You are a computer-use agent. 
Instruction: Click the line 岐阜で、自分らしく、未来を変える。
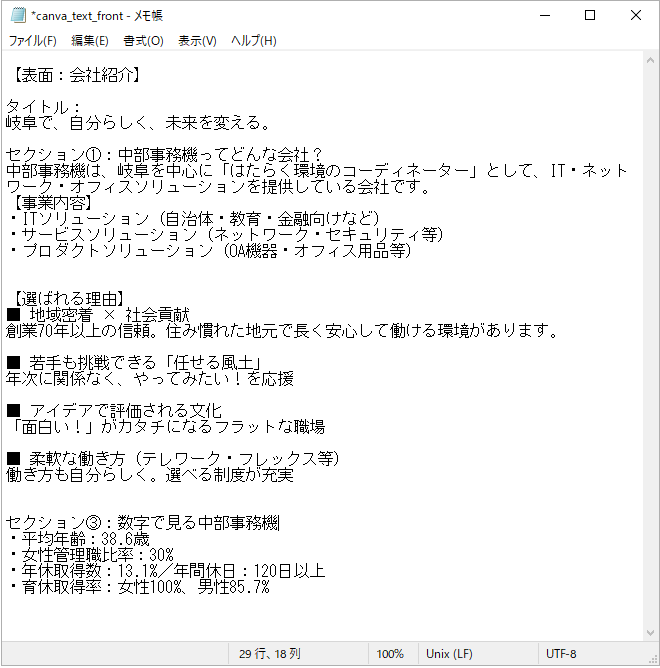(138, 123)
